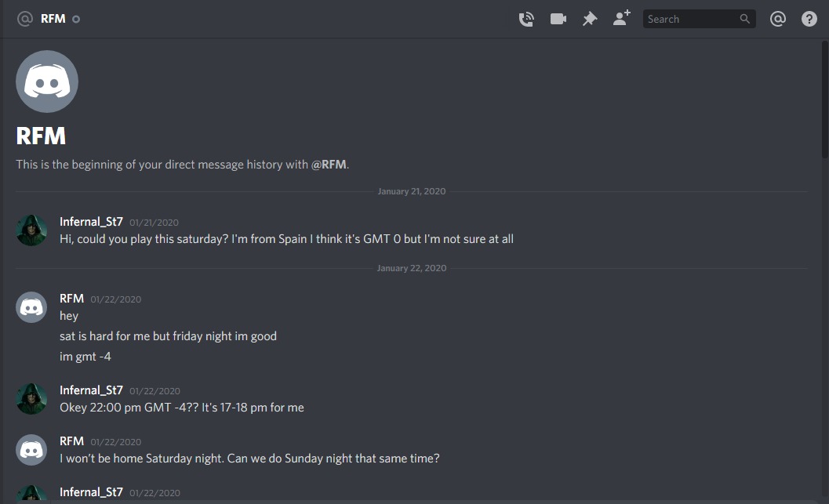Open recent mentions inbox
This screenshot has height=504, width=829.
click(x=778, y=19)
